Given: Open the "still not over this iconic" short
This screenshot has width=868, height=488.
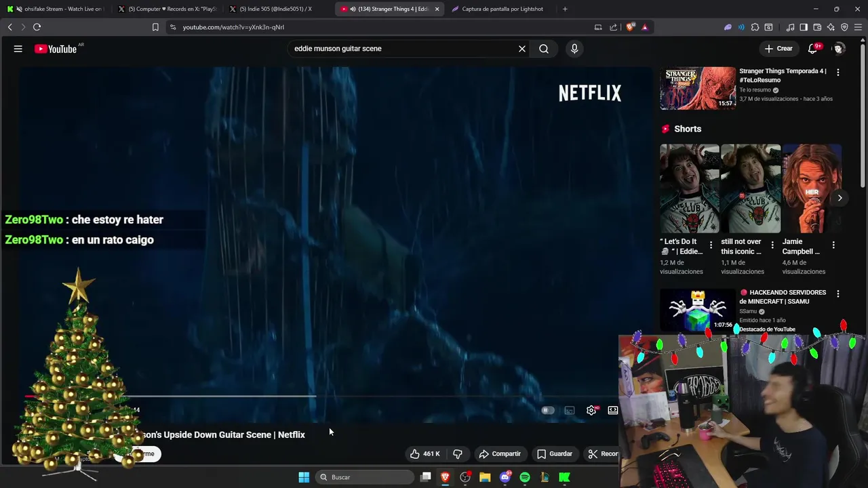Looking at the screenshot, I should [751, 188].
